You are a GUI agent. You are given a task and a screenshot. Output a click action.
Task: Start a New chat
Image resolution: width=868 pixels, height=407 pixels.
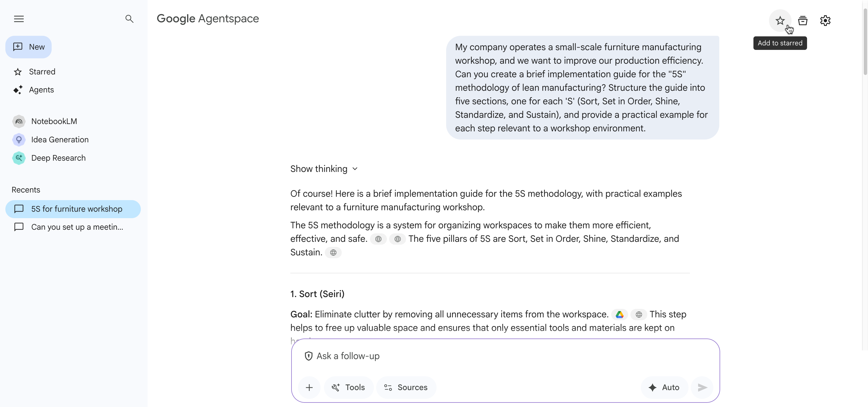pyautogui.click(x=29, y=47)
